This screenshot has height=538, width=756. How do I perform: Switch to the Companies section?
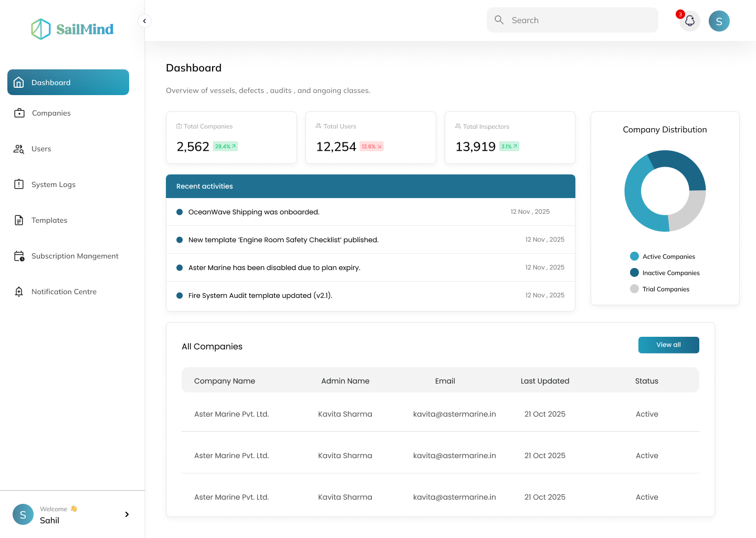pyautogui.click(x=51, y=113)
